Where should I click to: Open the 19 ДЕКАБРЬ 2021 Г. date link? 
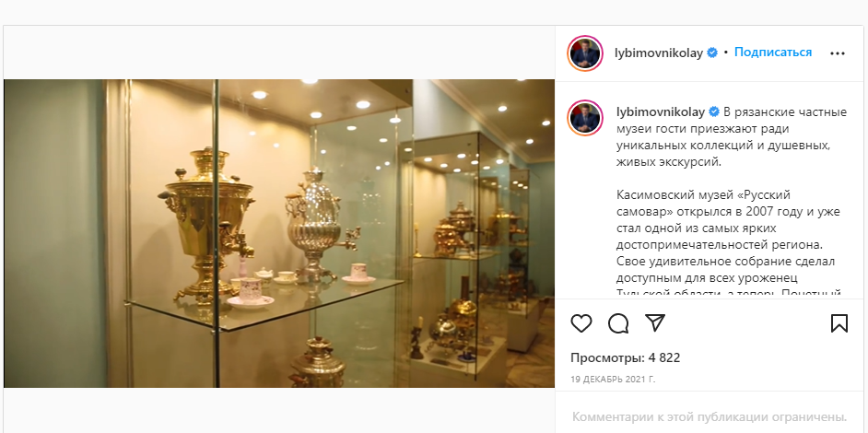coord(613,380)
